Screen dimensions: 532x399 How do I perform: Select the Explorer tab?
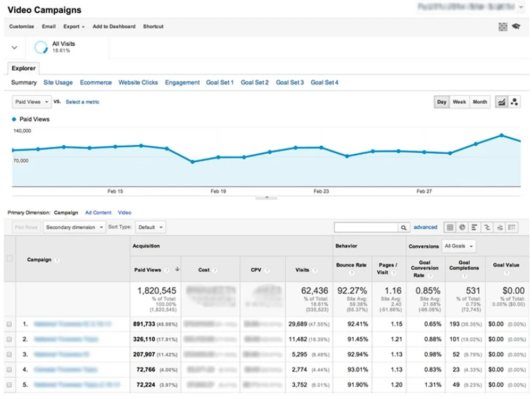pyautogui.click(x=23, y=68)
